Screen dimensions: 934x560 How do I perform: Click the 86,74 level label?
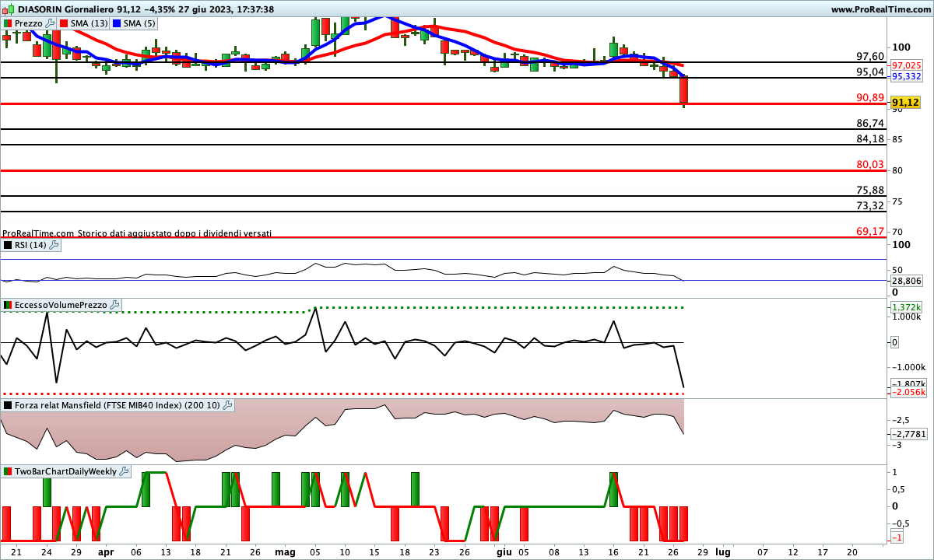click(x=870, y=123)
